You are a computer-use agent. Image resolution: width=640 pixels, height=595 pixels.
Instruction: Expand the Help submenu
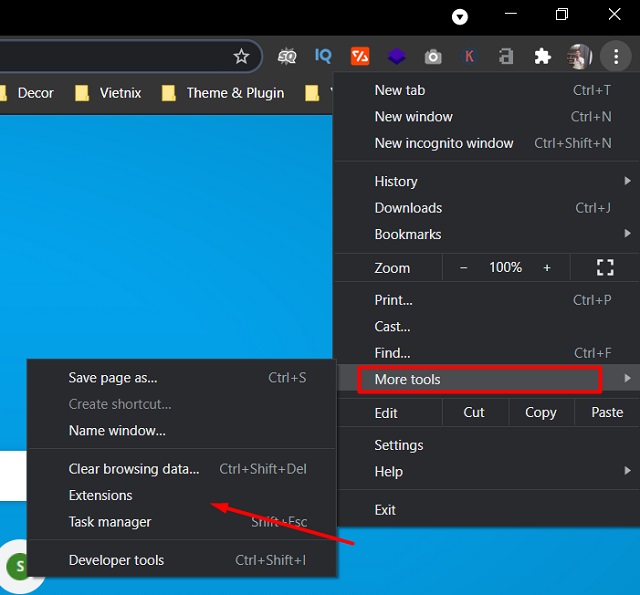pyautogui.click(x=487, y=472)
